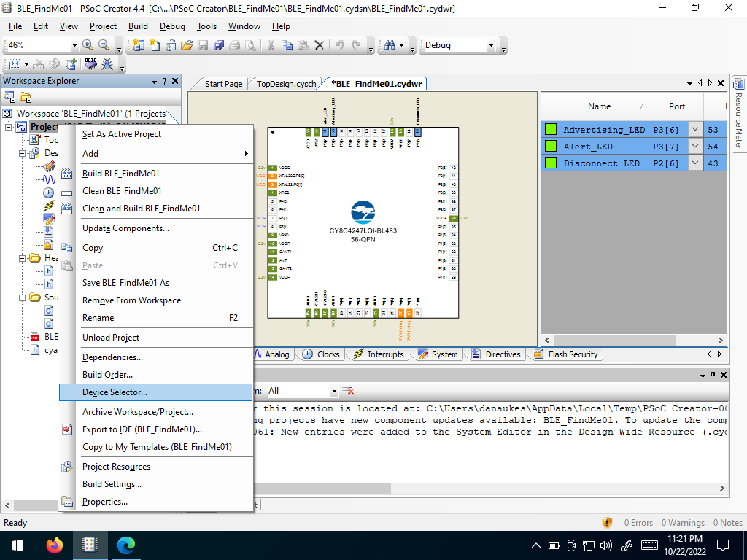This screenshot has height=560, width=747.
Task: Select Update Components menu entry
Action: (x=156, y=228)
